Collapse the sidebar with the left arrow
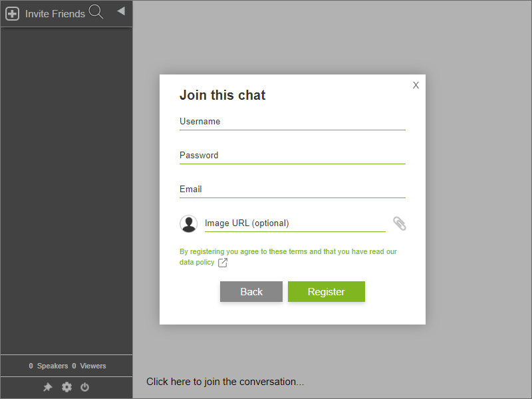The image size is (532, 399). pos(121,11)
